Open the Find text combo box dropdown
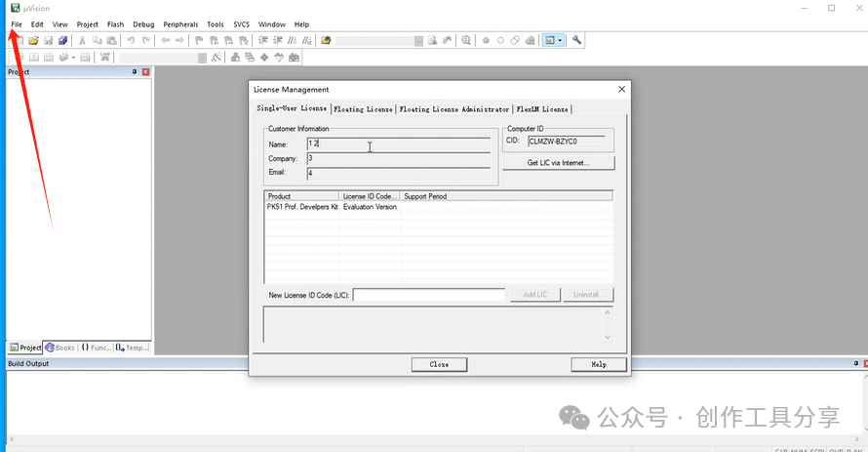The height and width of the screenshot is (452, 868). tap(418, 40)
